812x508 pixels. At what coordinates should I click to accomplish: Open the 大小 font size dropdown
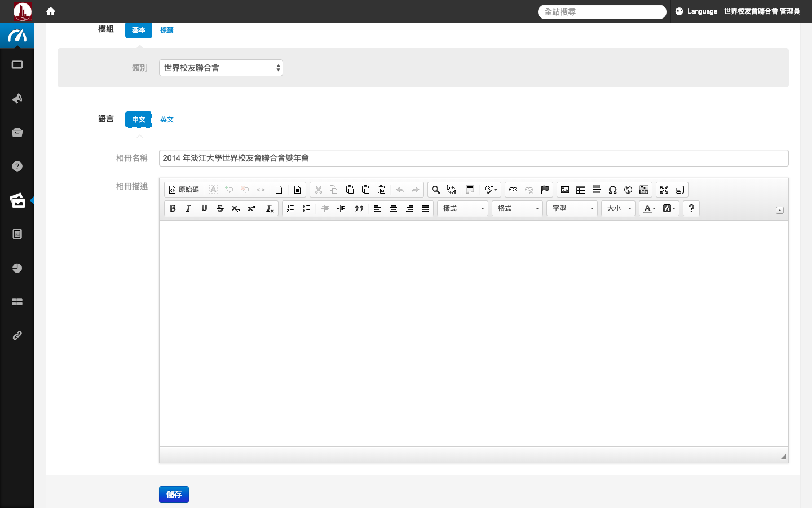618,208
